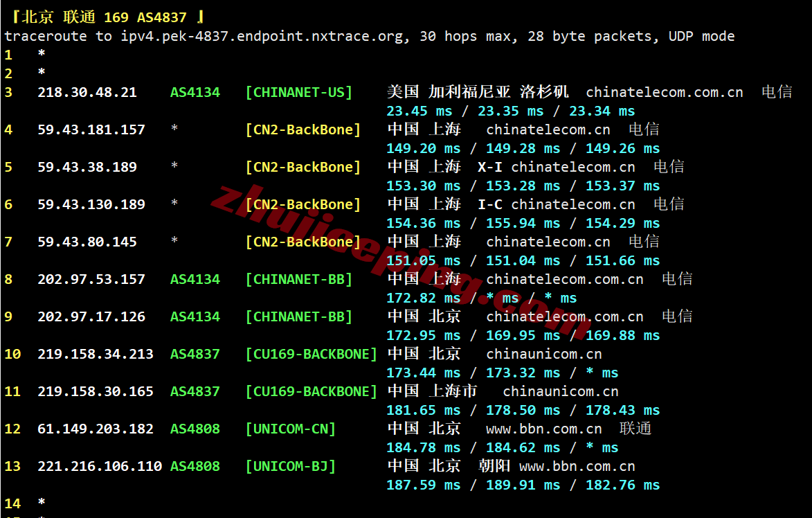Click the header text 北京 联通 169 AS4837
Image resolution: width=812 pixels, height=518 pixels.
pyautogui.click(x=104, y=17)
